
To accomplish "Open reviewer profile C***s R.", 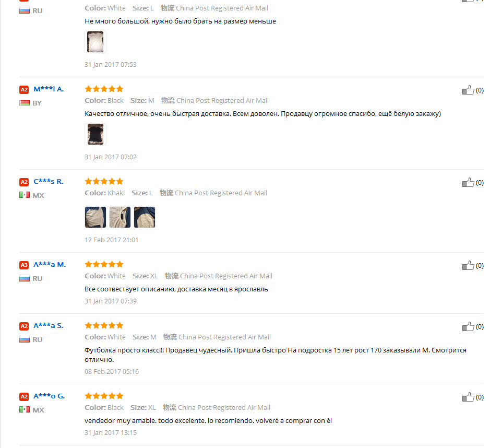I will coord(48,182).
